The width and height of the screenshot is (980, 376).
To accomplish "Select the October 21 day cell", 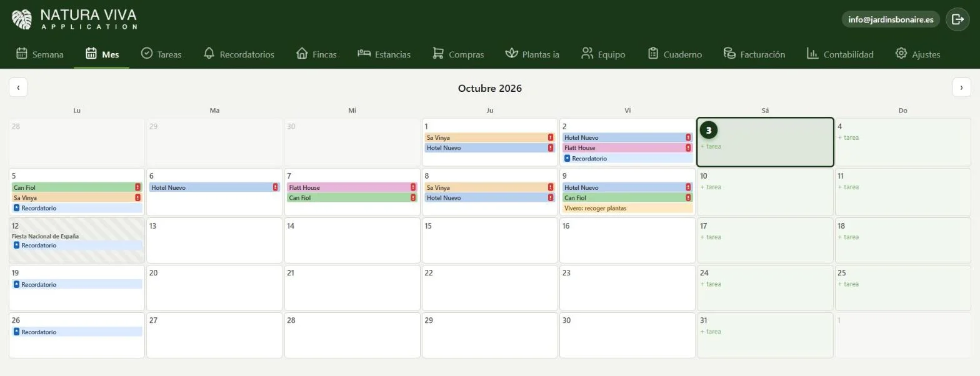I will point(352,288).
